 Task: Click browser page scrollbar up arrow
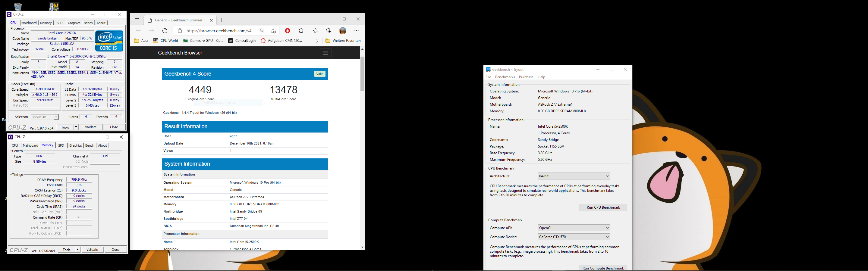pyautogui.click(x=362, y=49)
